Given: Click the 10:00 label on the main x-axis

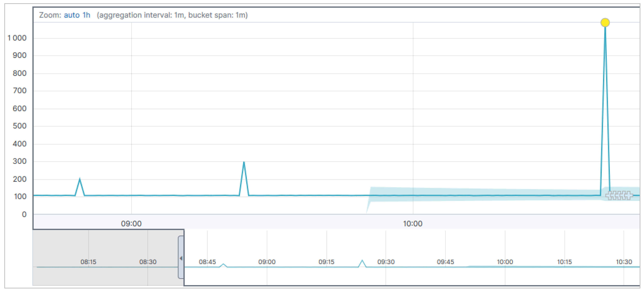Looking at the screenshot, I should [x=412, y=224].
